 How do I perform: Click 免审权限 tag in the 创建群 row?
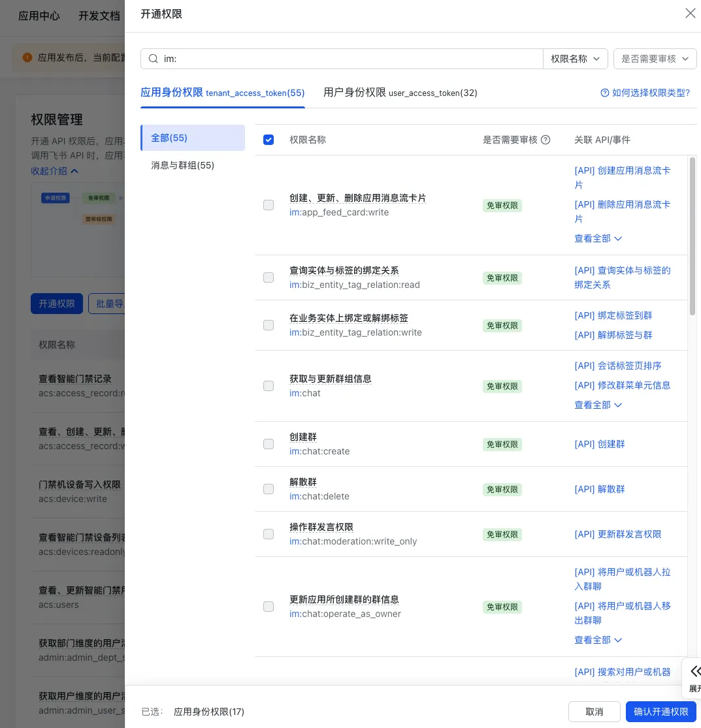pos(502,445)
